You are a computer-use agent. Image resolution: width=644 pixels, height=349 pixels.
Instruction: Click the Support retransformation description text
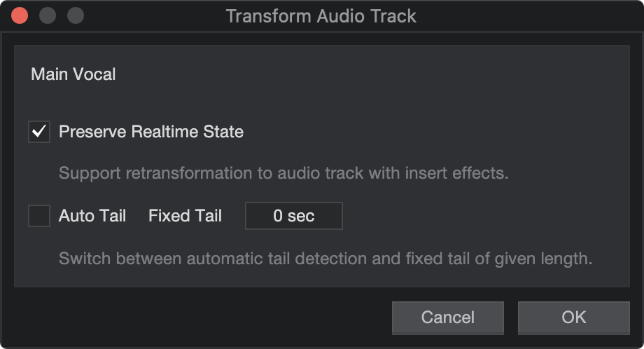(283, 173)
